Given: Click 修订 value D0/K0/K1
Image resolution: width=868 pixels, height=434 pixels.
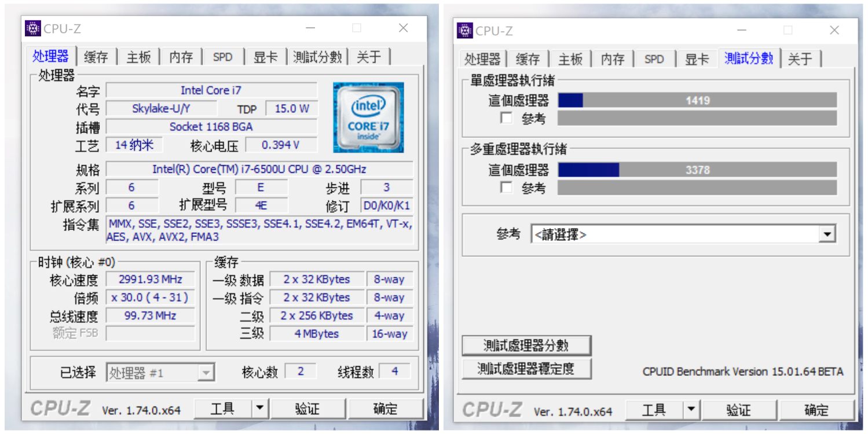Looking at the screenshot, I should [x=387, y=205].
